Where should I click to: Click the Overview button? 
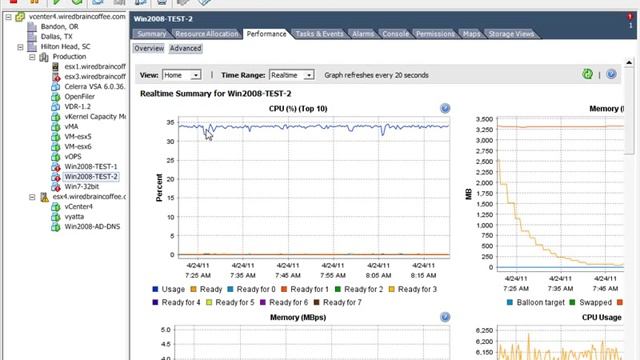click(x=149, y=48)
